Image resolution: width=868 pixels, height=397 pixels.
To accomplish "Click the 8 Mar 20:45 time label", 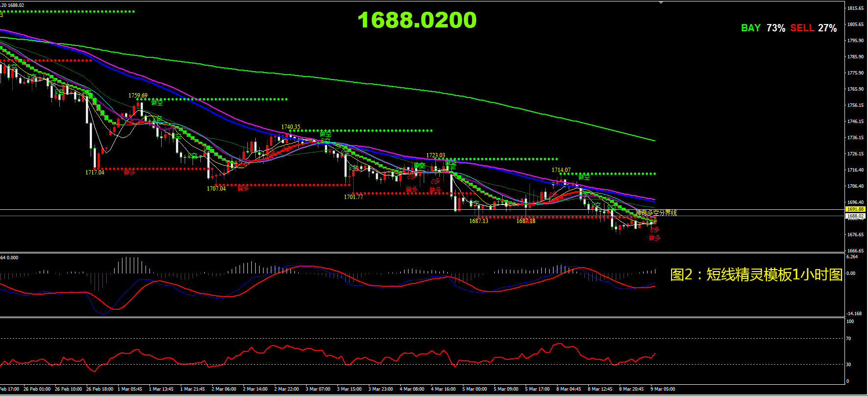I will point(631,389).
